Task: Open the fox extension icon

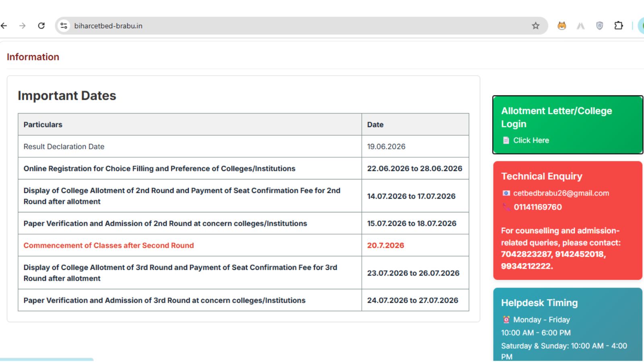Action: (561, 26)
